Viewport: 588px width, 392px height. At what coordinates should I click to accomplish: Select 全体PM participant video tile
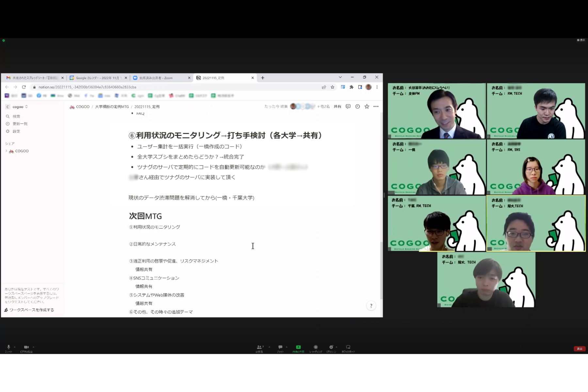[x=437, y=111]
